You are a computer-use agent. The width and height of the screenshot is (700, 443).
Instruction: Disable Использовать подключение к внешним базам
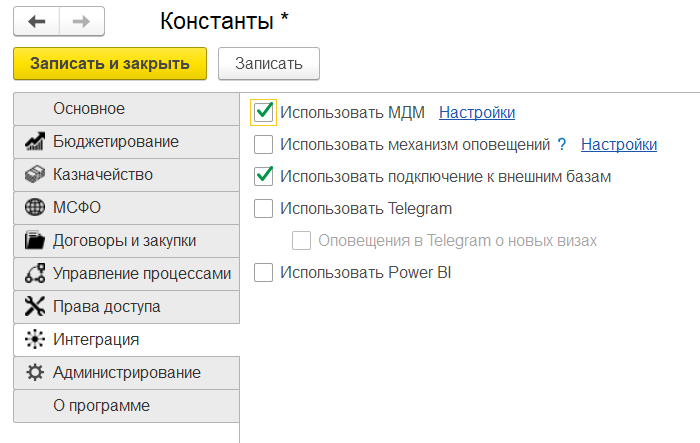[x=264, y=177]
